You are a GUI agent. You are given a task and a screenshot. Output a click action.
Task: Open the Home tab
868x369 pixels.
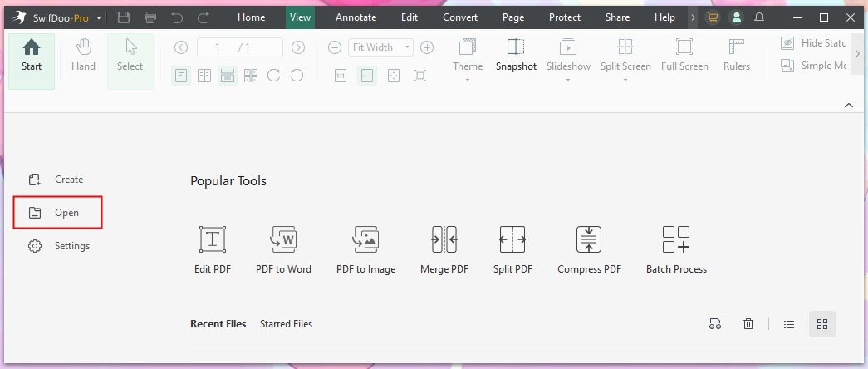coord(252,17)
